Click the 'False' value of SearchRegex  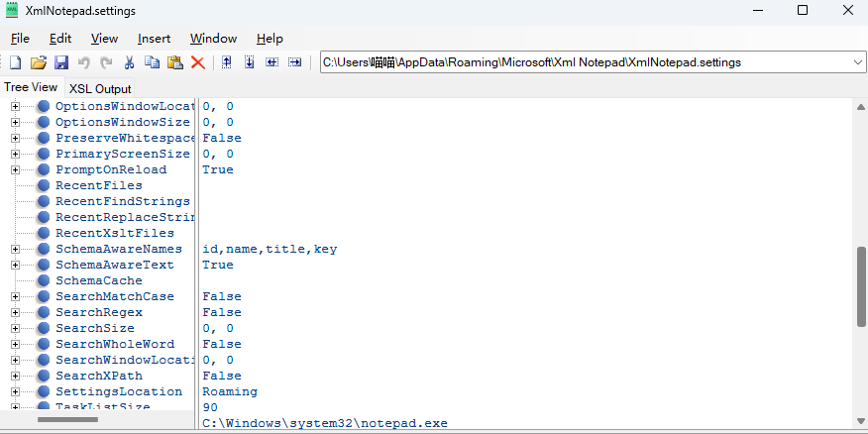point(221,312)
